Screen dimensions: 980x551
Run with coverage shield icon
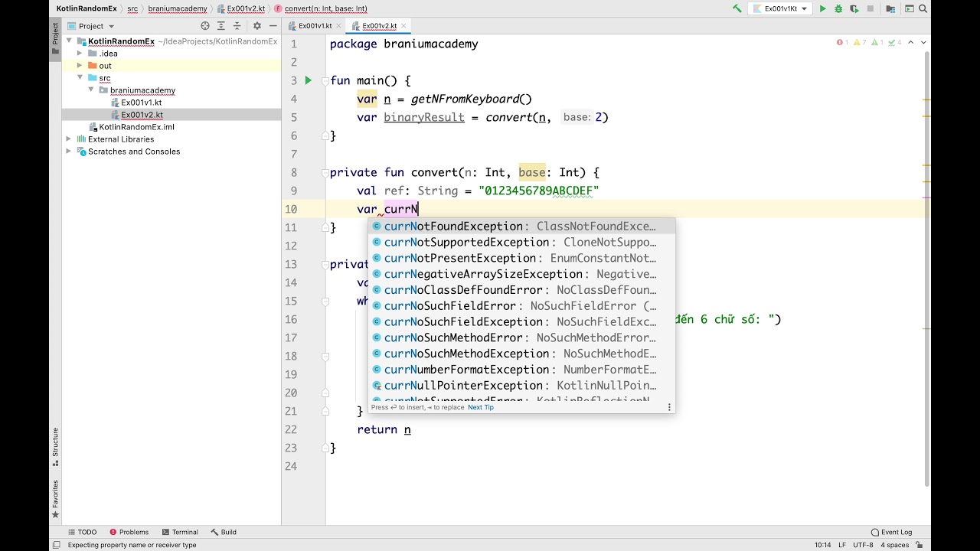tap(854, 8)
